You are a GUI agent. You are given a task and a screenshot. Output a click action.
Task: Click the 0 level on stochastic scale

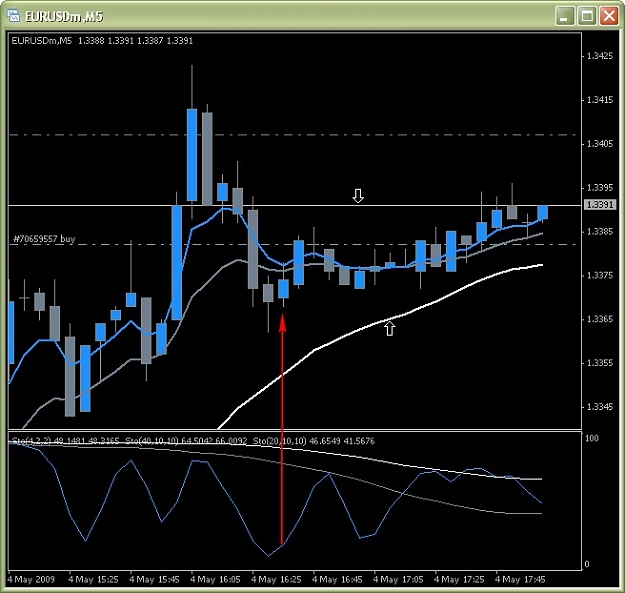pos(587,564)
